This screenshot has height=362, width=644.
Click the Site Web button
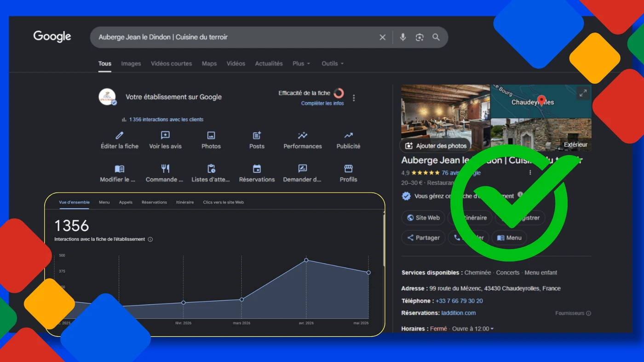[423, 218]
